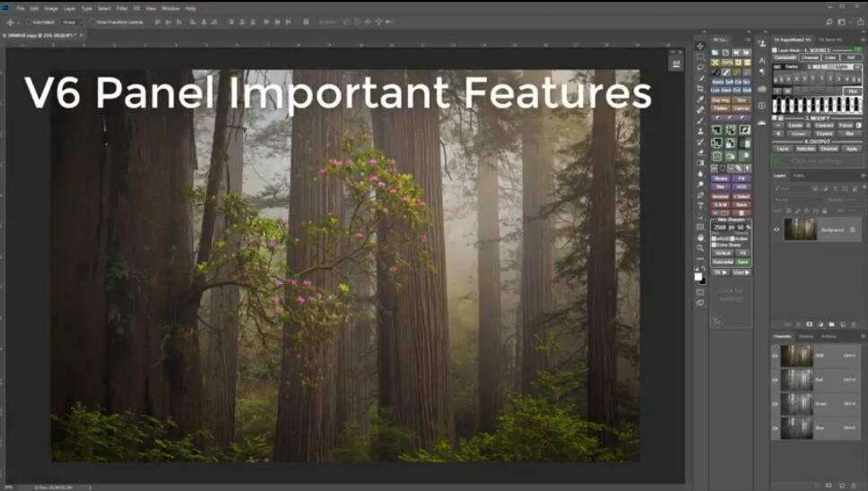
Task: Click the Contrast button in Modify section
Action: pyautogui.click(x=823, y=125)
